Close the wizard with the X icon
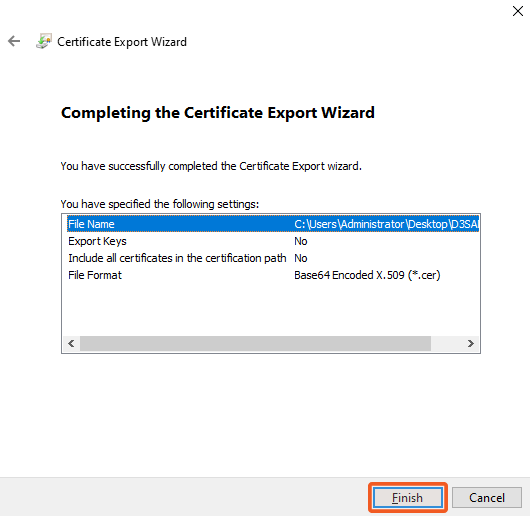 (517, 11)
